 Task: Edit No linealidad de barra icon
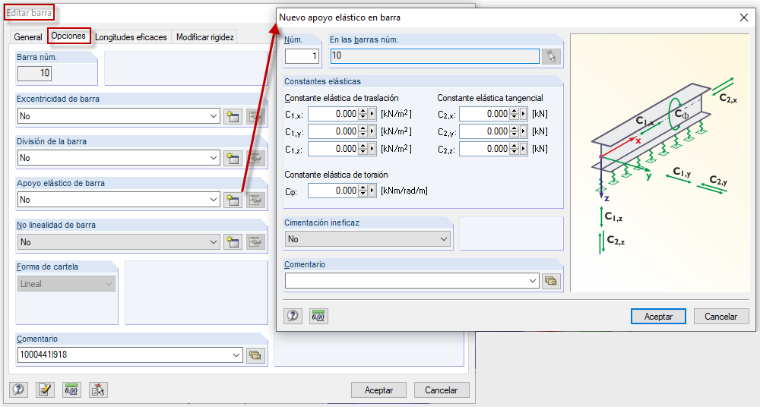pos(255,242)
